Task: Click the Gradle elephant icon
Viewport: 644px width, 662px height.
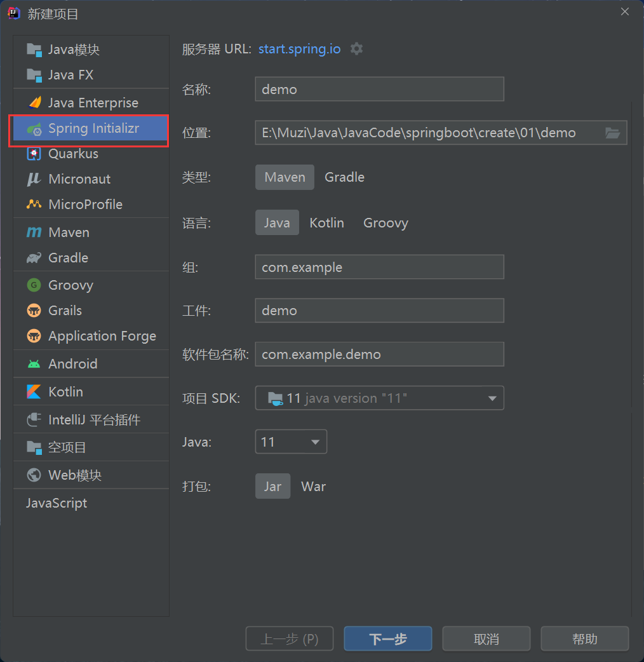Action: 34,257
